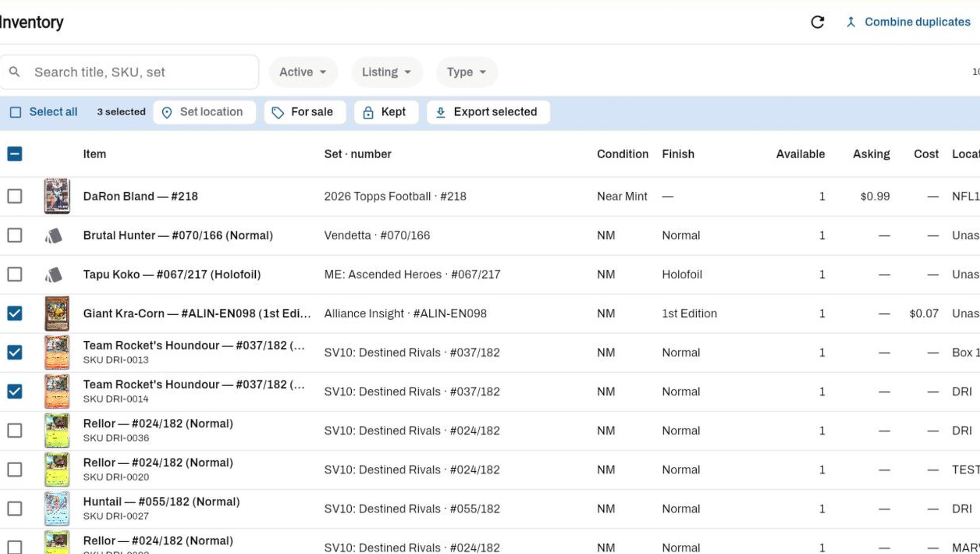Screen dimensions: 980x554
Task: Mark selected items For sale
Action: (305, 112)
